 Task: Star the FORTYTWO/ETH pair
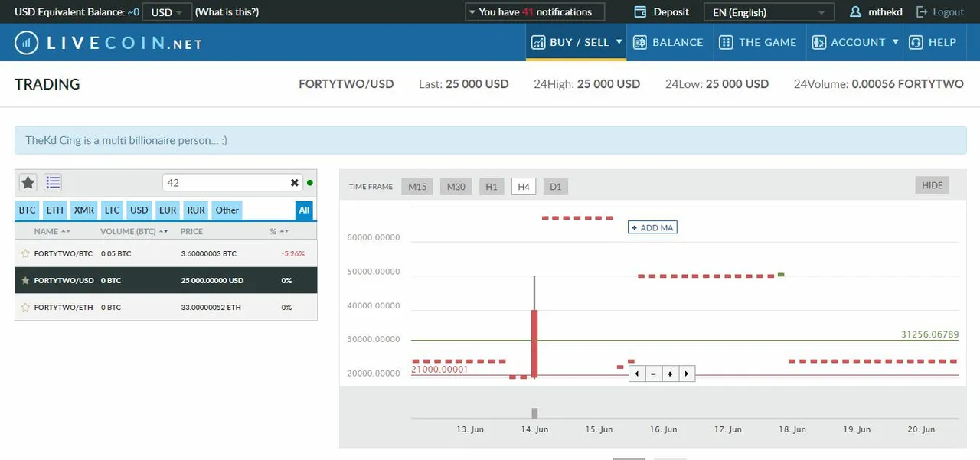tap(25, 307)
